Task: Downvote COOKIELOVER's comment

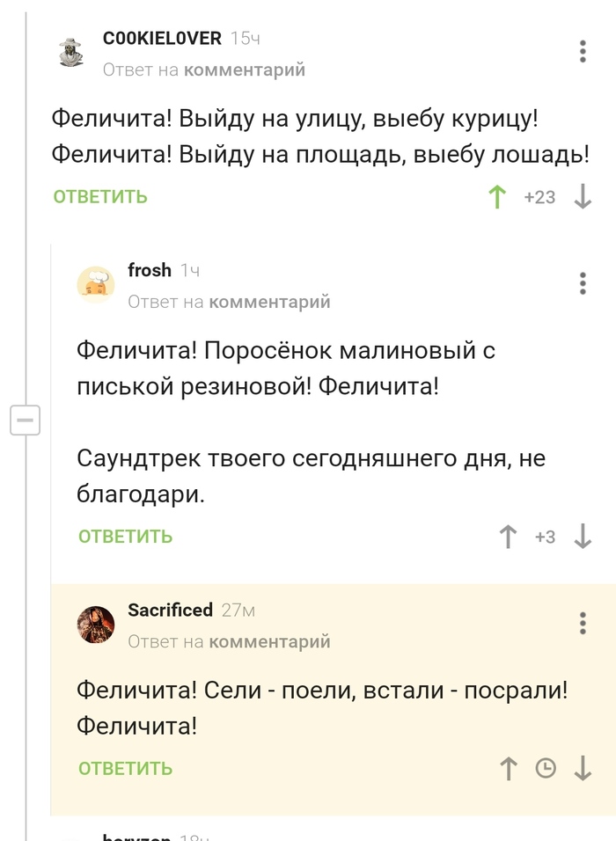Action: tap(583, 197)
